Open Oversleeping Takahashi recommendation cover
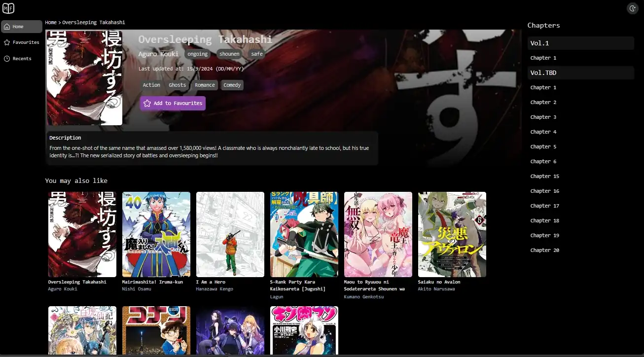 pos(82,234)
